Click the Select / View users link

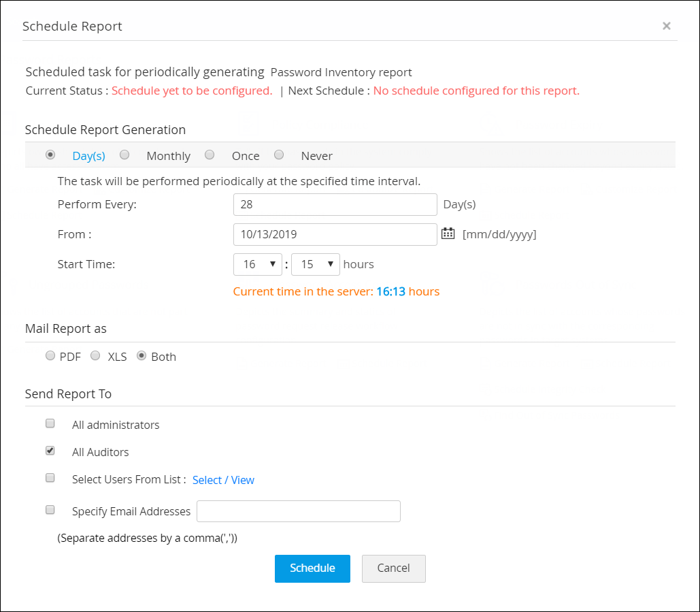tap(223, 480)
